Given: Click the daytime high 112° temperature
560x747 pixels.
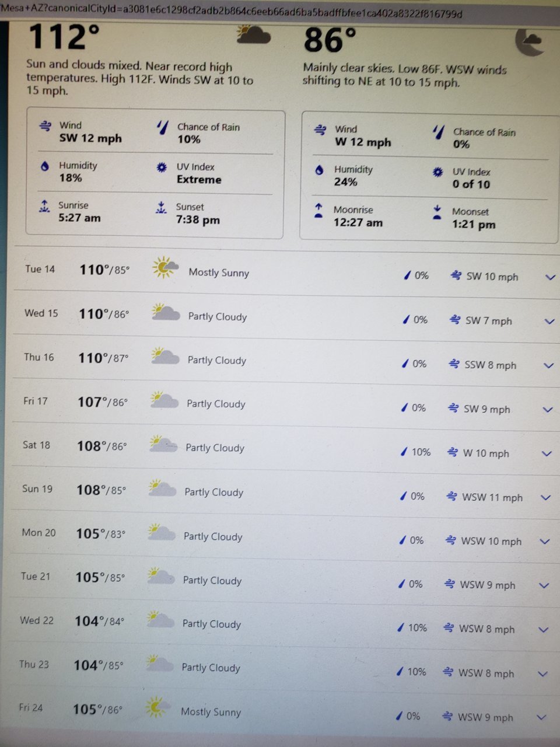Looking at the screenshot, I should [x=63, y=36].
